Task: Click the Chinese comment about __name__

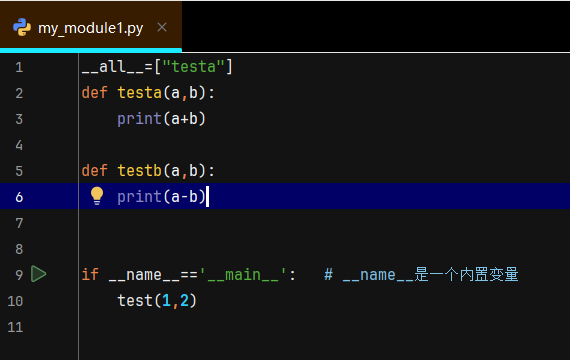Action: 421,275
